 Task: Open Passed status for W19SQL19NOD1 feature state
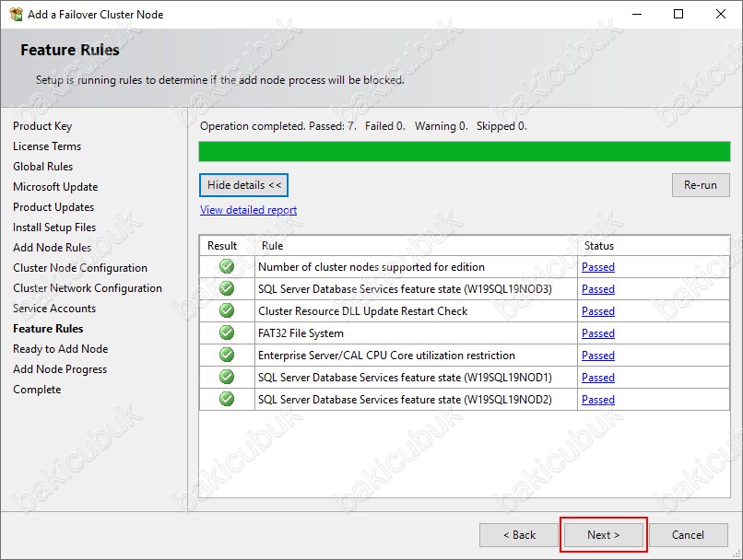tap(598, 378)
